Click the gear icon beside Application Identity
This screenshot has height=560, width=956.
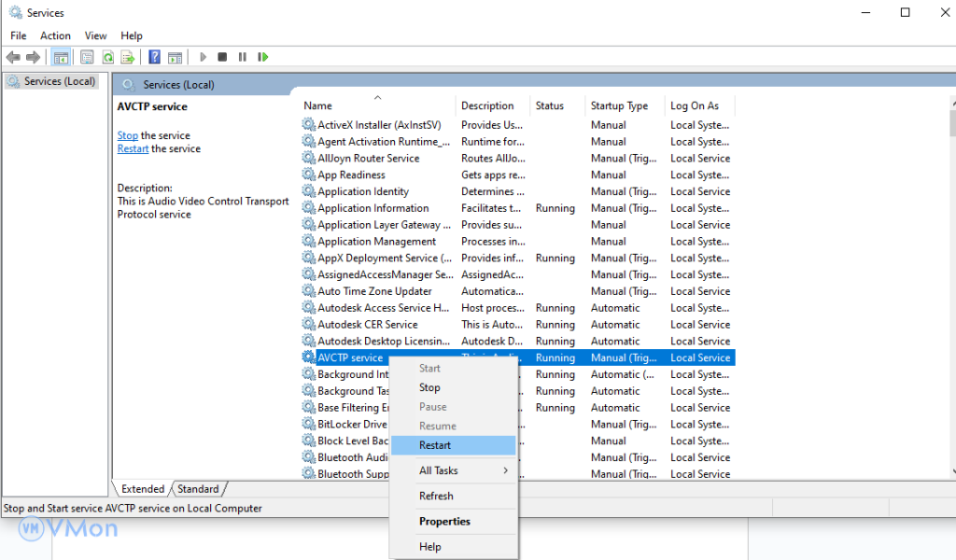tap(308, 190)
